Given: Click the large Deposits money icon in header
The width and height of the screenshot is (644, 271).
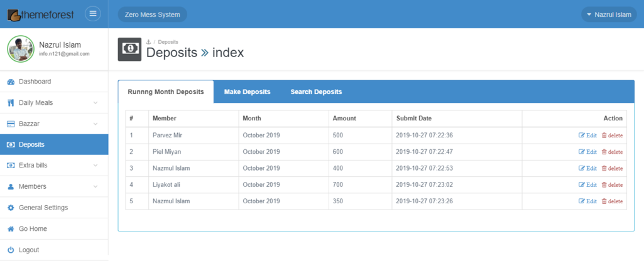Looking at the screenshot, I should pos(129,49).
